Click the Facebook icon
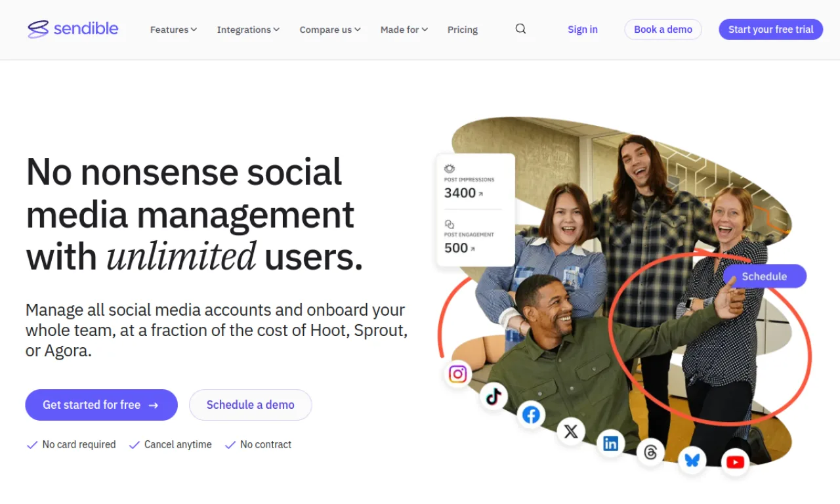The width and height of the screenshot is (840, 504). click(x=531, y=415)
